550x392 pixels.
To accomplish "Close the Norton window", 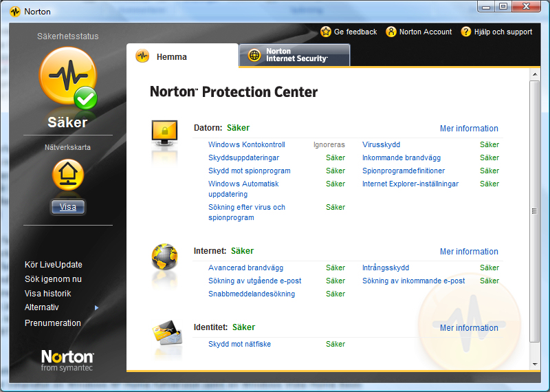I will [526, 7].
